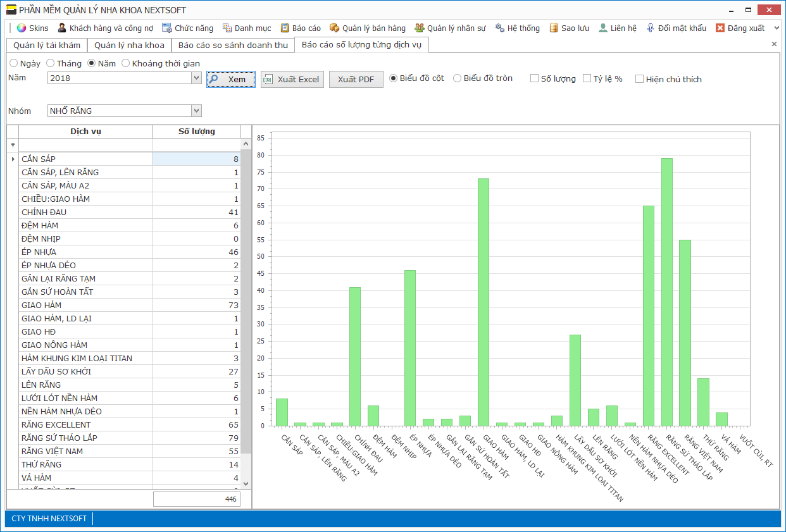
Task: Enable the Số lượng checkbox
Action: tap(535, 79)
